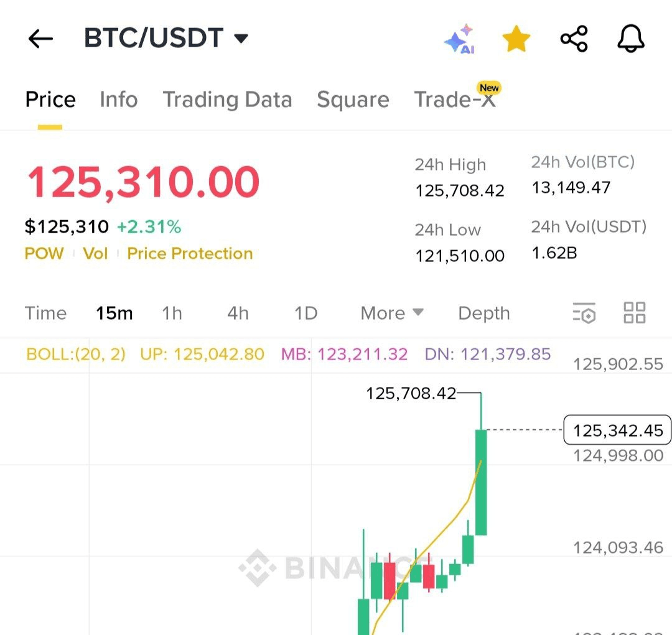Click the BOLL indicator values line

click(288, 355)
